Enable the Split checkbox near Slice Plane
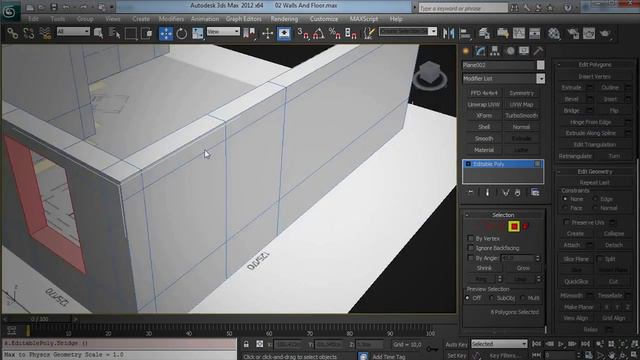 (600, 259)
